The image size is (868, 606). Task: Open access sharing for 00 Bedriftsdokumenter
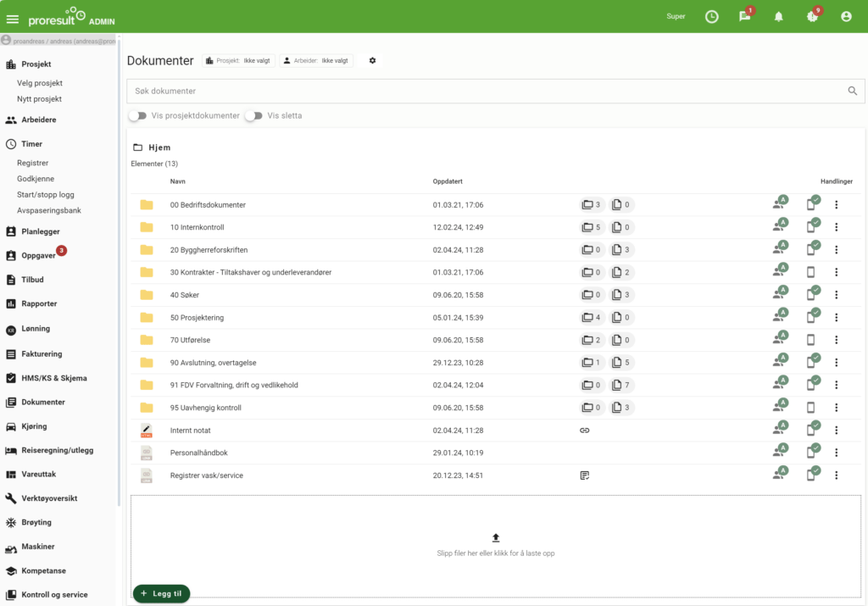click(x=780, y=203)
